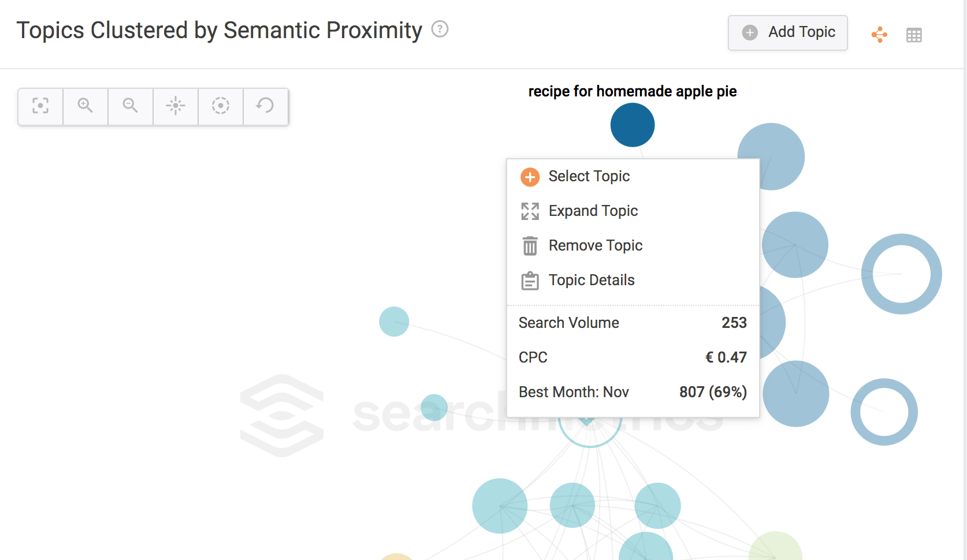The height and width of the screenshot is (560, 967).
Task: Zoom in with the magnifier plus icon
Action: coord(85,106)
